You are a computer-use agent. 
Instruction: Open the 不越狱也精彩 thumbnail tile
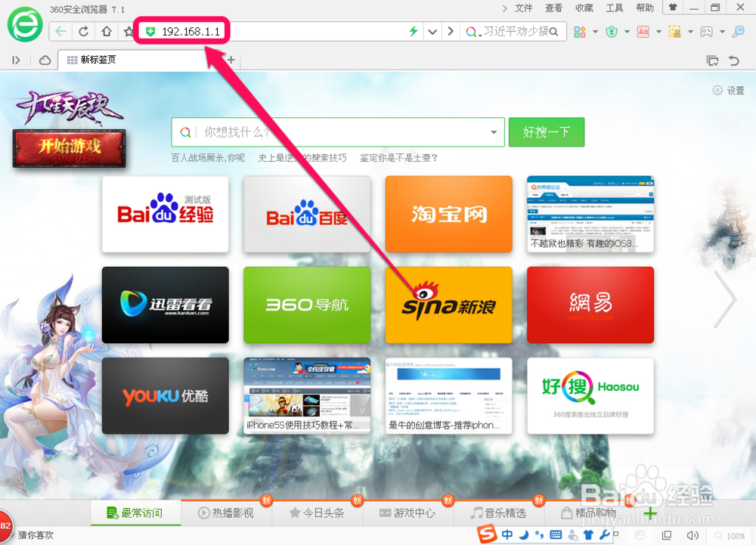click(590, 214)
